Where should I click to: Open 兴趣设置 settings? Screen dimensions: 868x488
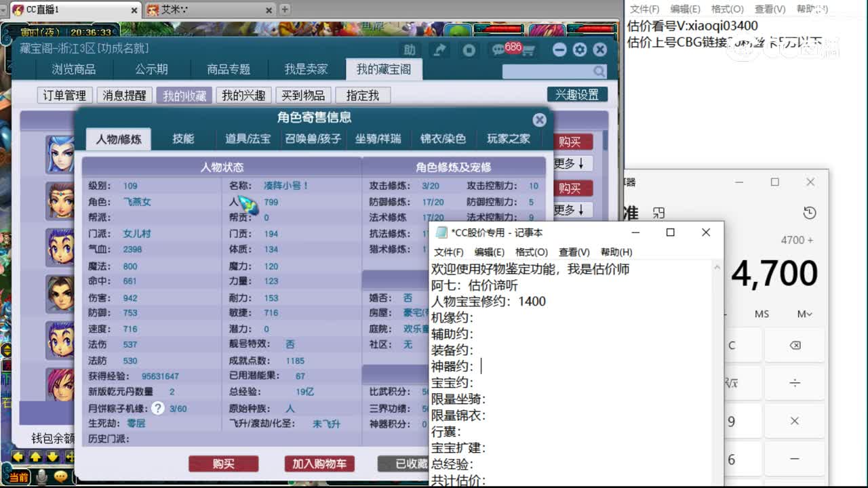tap(578, 94)
